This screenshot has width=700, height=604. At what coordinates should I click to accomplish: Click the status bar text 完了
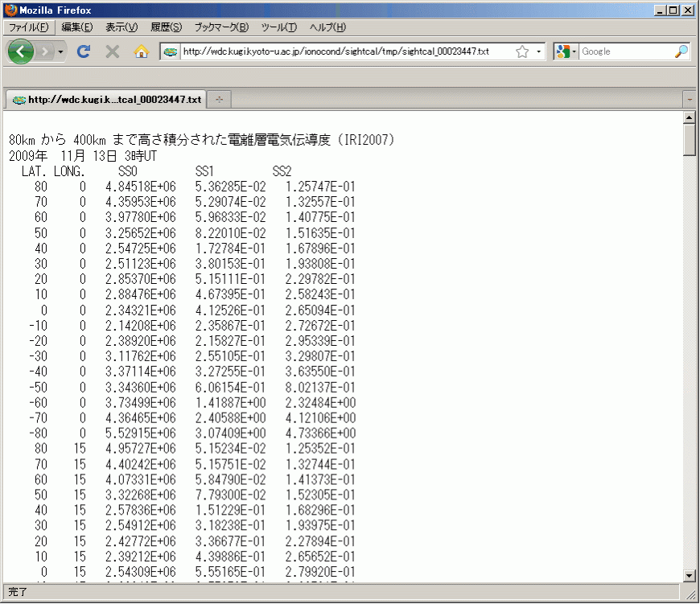tap(18, 592)
